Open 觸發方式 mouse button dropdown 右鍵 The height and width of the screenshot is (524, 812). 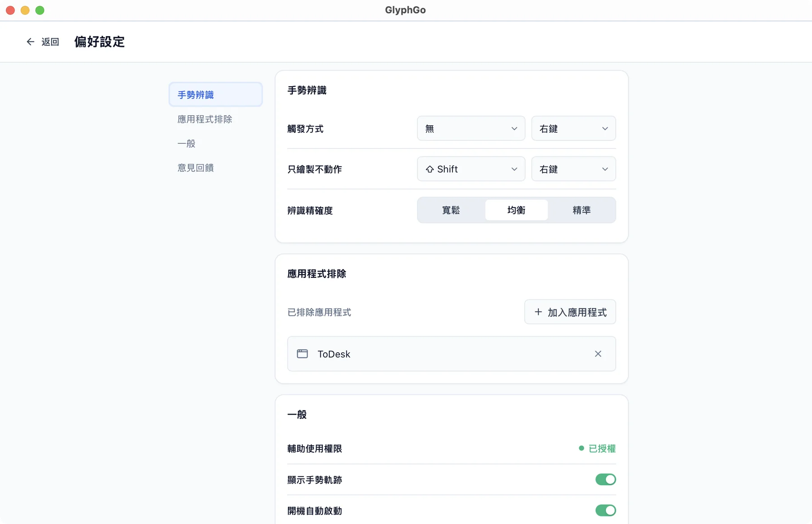click(573, 129)
